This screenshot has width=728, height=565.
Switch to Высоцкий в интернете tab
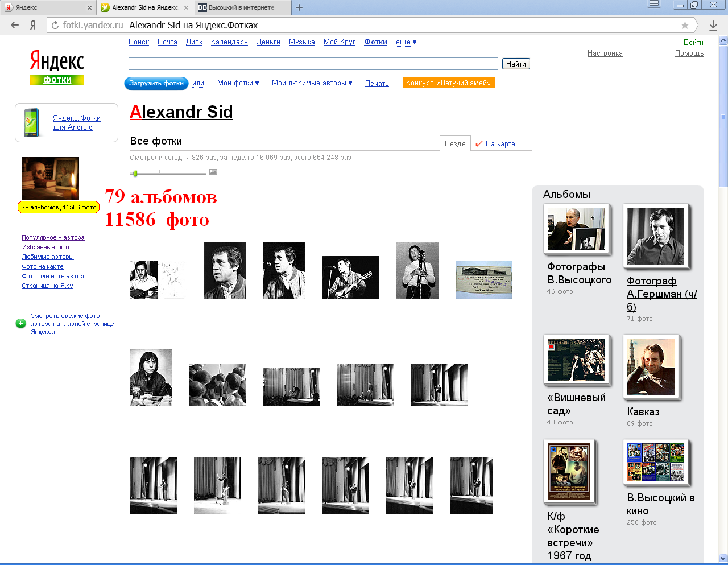(x=243, y=7)
